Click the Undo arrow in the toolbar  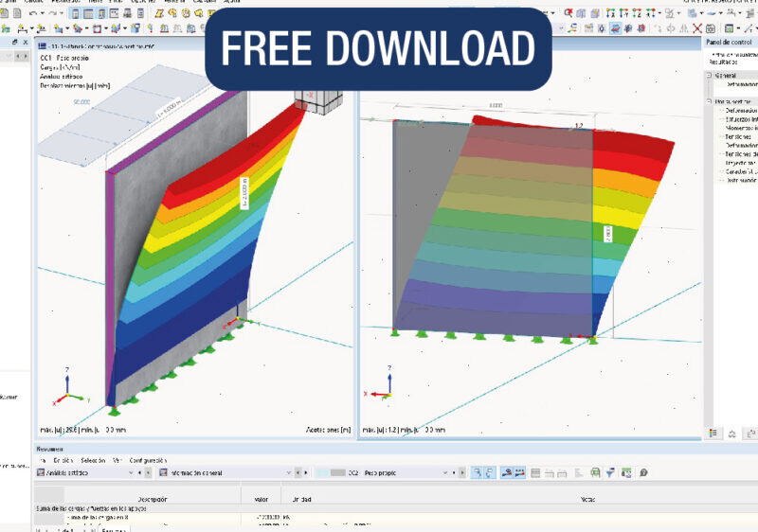[33, 13]
